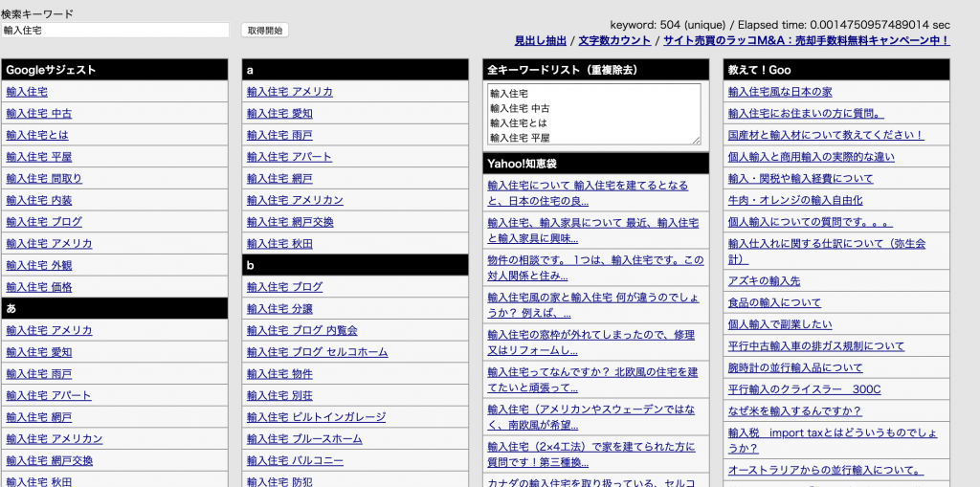Open 国産材と輸入材について教えてください link
980x487 pixels.
(x=826, y=135)
